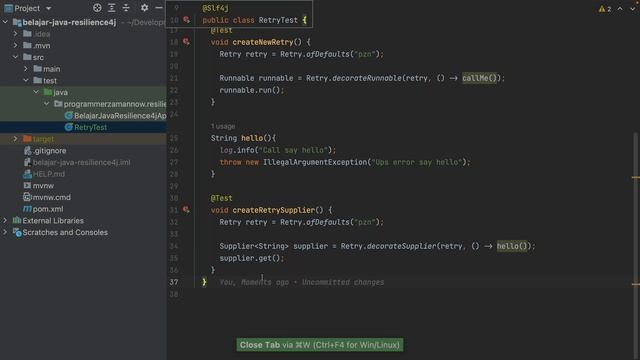Click the Scratches and Consoles icon
This screenshot has height=360, width=640.
(17, 232)
